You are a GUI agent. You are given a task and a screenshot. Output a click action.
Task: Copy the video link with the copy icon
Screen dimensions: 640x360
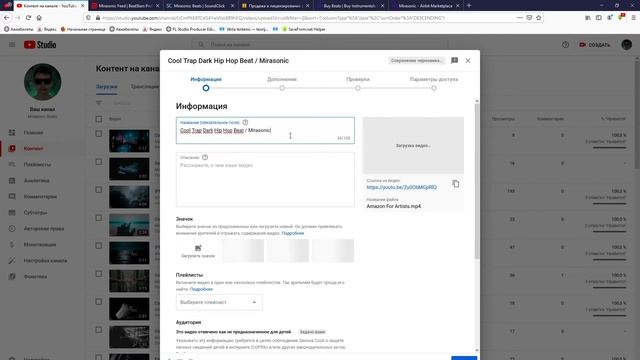pos(456,184)
